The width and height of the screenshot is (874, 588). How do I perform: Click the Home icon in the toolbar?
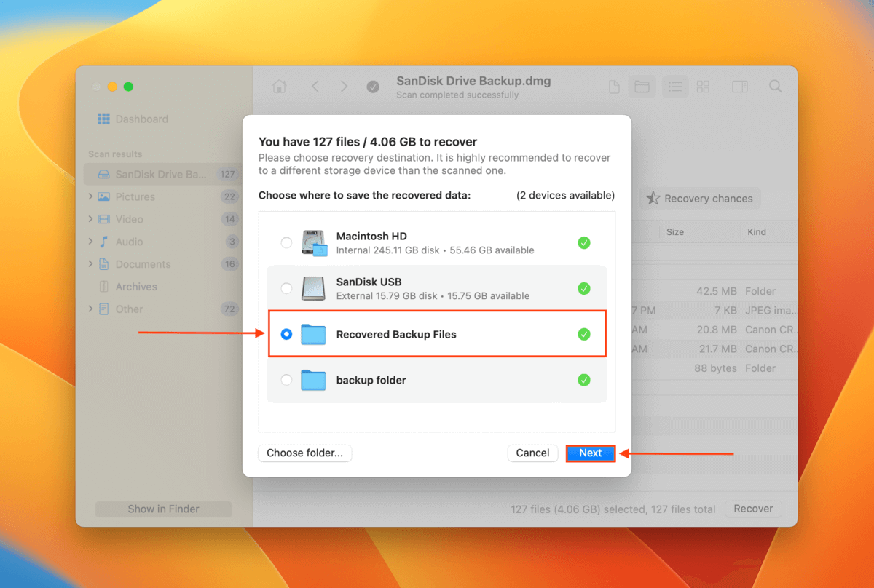click(x=279, y=87)
